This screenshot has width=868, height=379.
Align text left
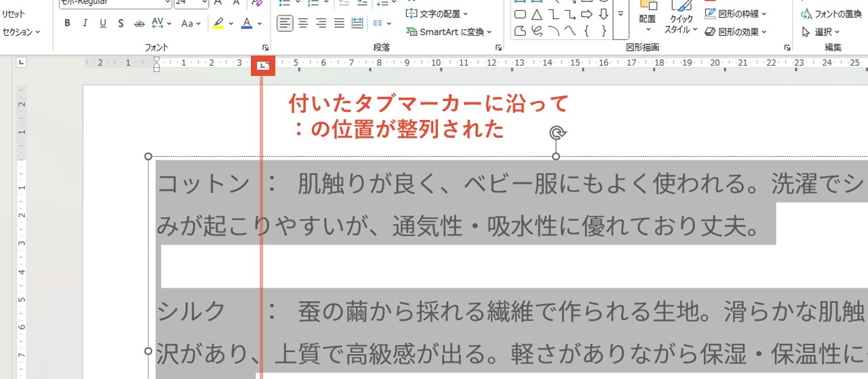tap(285, 24)
